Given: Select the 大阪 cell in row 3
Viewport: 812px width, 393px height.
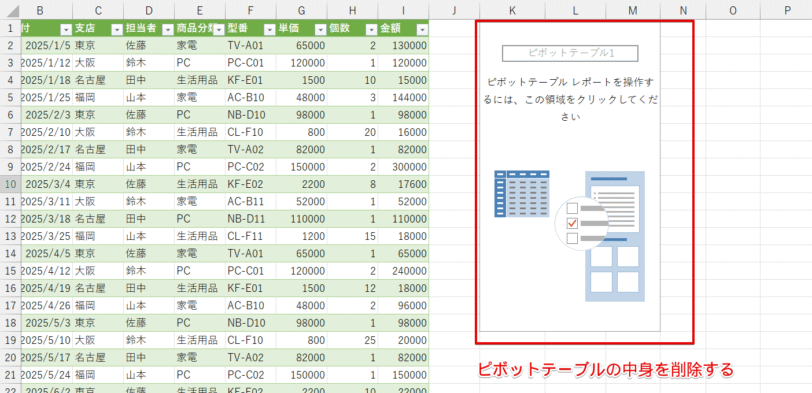Looking at the screenshot, I should coord(98,63).
